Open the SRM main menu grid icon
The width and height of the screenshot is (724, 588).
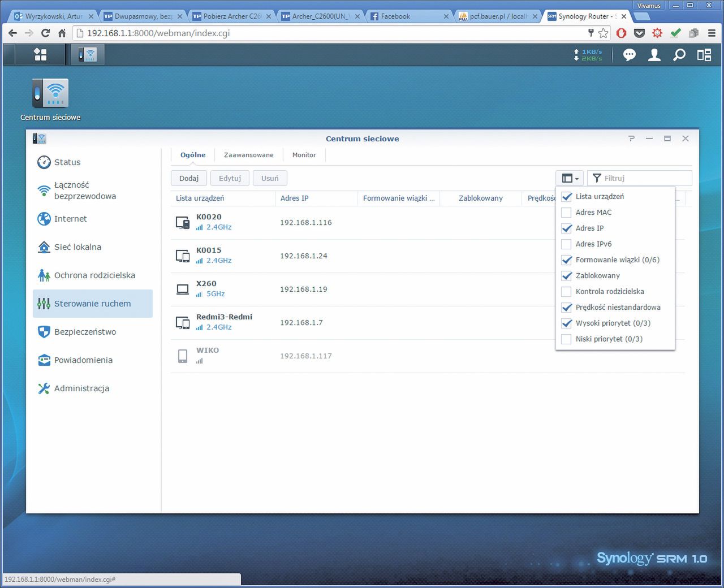coord(40,54)
